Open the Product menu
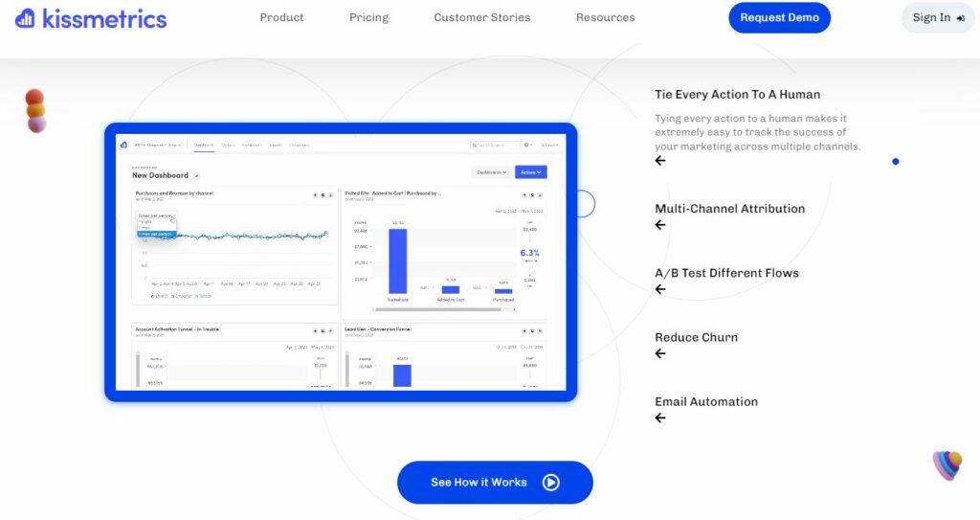The image size is (980, 520). (281, 17)
